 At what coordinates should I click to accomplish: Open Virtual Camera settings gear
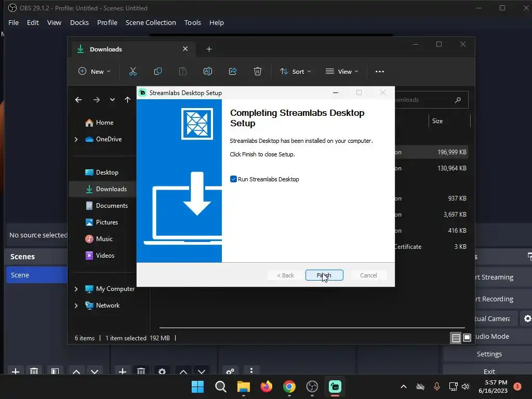click(x=527, y=318)
